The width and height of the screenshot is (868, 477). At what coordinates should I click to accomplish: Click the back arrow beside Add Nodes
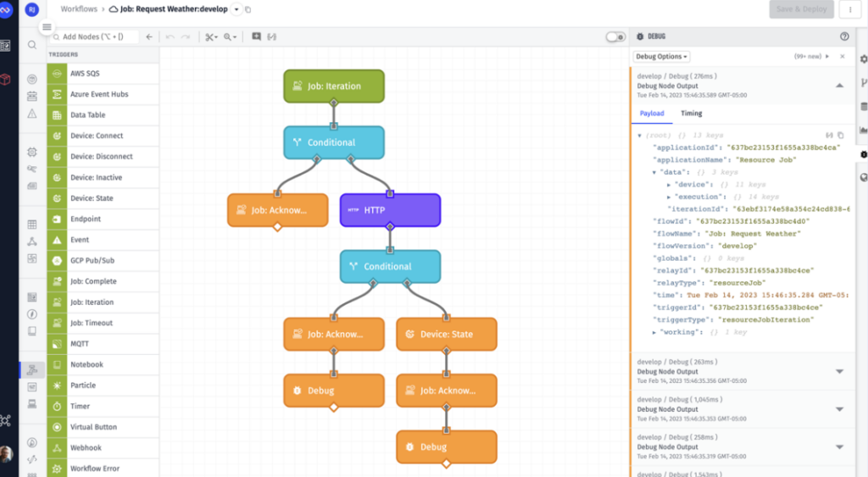(149, 37)
